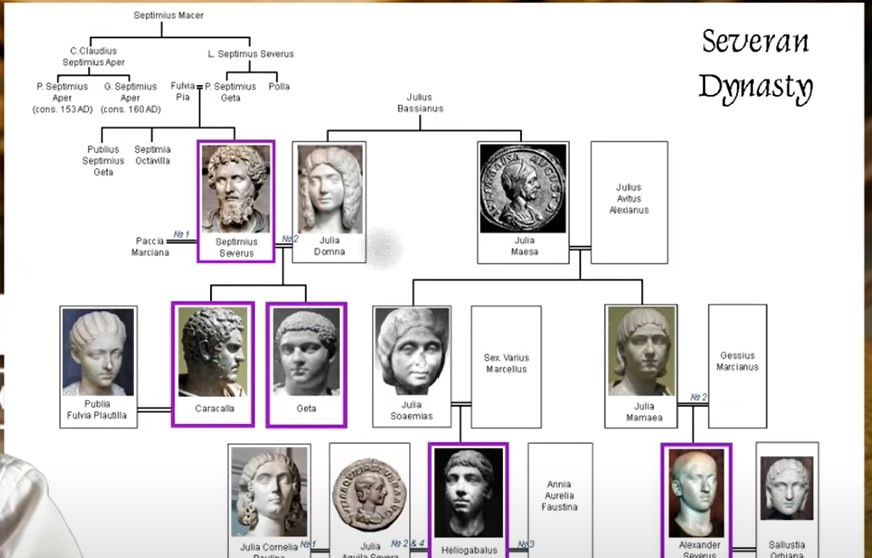Select the Julia Domna portrait

329,188
